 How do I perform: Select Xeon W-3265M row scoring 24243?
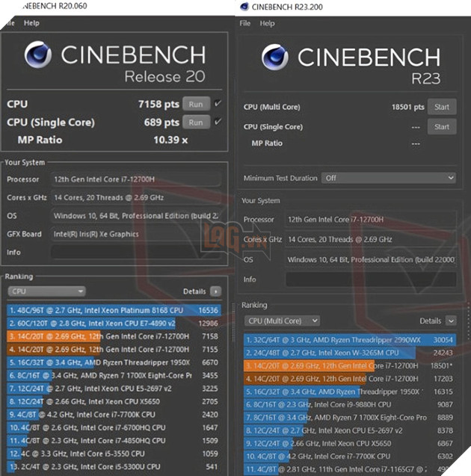(350, 353)
